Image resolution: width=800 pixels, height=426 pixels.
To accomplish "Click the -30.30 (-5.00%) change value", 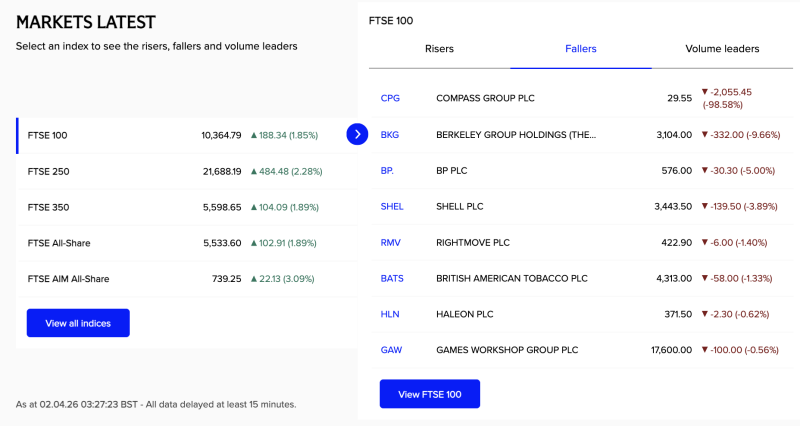I will 738,170.
